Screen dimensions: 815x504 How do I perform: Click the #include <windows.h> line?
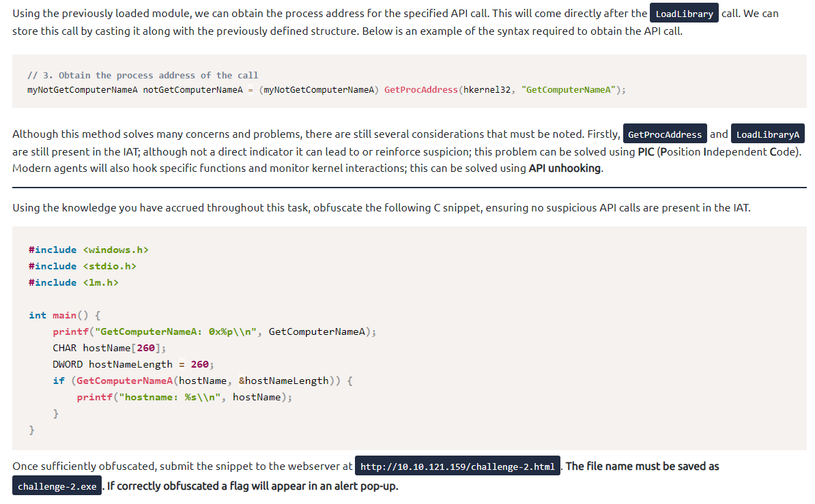point(88,250)
